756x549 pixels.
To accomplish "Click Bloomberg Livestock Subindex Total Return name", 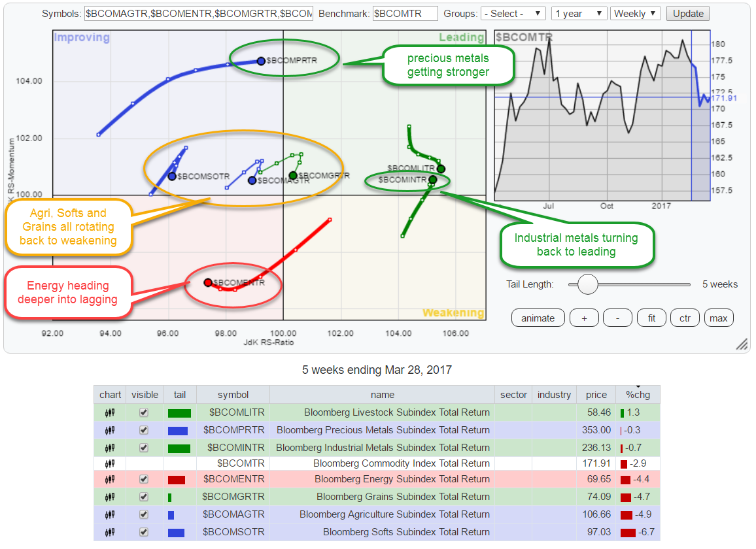I will pyautogui.click(x=397, y=412).
